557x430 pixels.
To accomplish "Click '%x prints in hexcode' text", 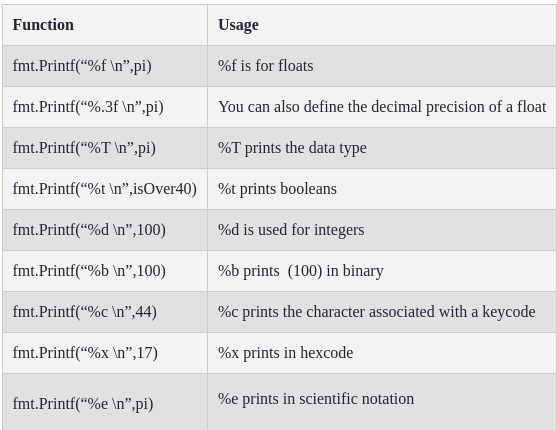I will pos(286,353).
